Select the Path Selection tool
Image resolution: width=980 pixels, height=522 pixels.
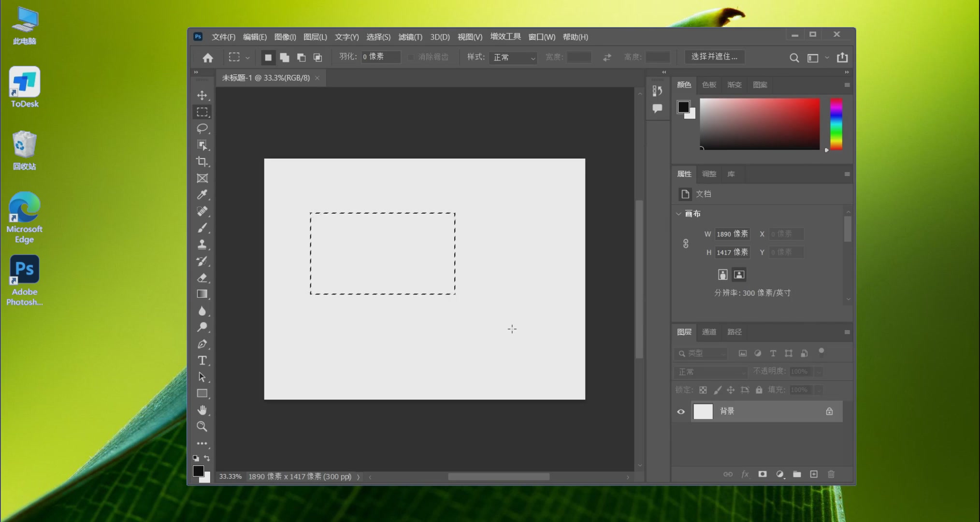(202, 377)
